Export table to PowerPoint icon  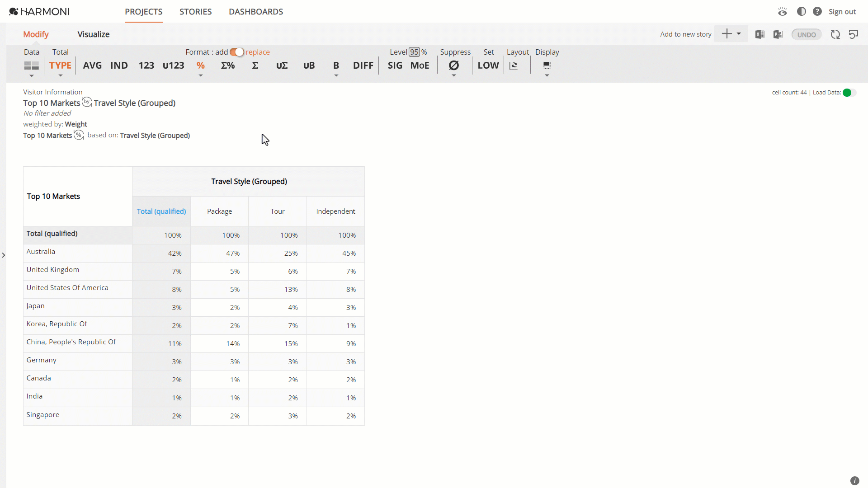tap(778, 34)
